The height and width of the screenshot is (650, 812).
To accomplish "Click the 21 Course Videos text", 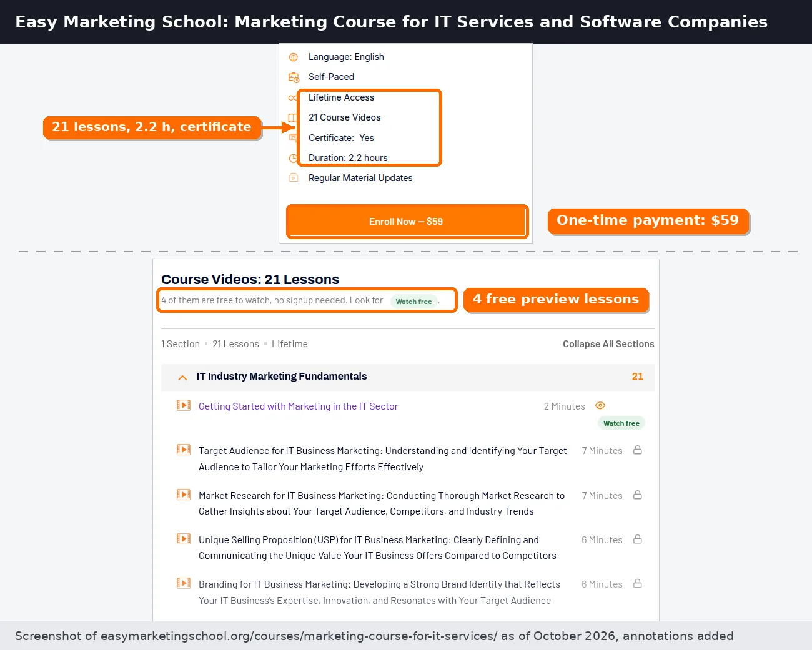I will pos(344,117).
